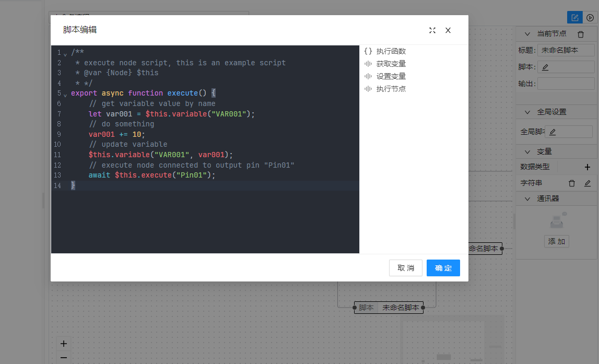Collapse the 通讯器 section
This screenshot has height=364, width=599.
[x=527, y=198]
